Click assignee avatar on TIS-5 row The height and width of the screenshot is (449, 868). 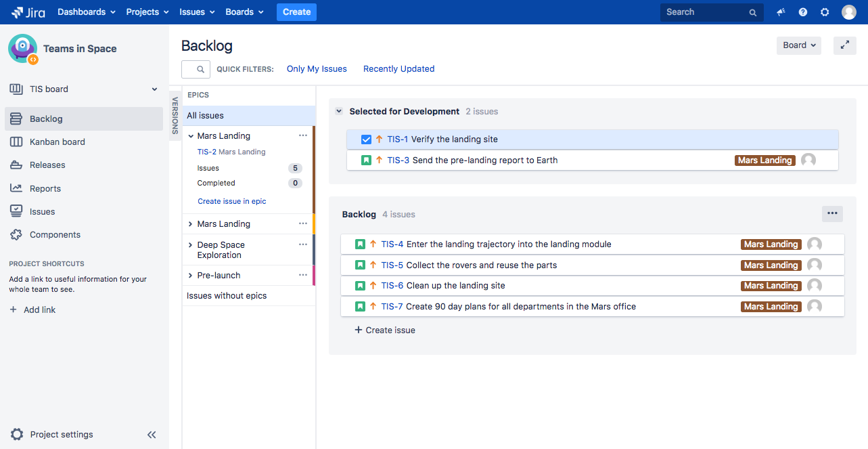[815, 265]
